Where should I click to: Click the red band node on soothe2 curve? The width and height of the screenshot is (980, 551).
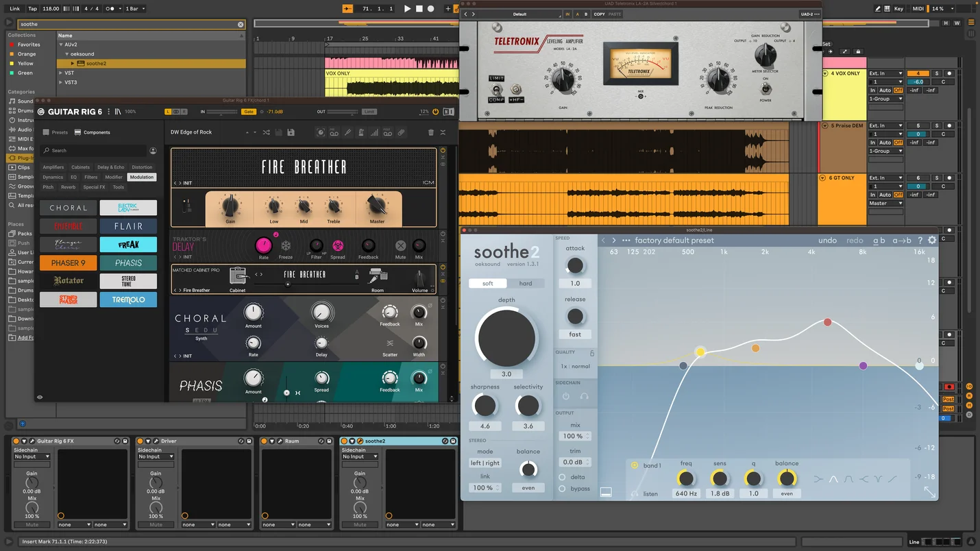pos(827,322)
